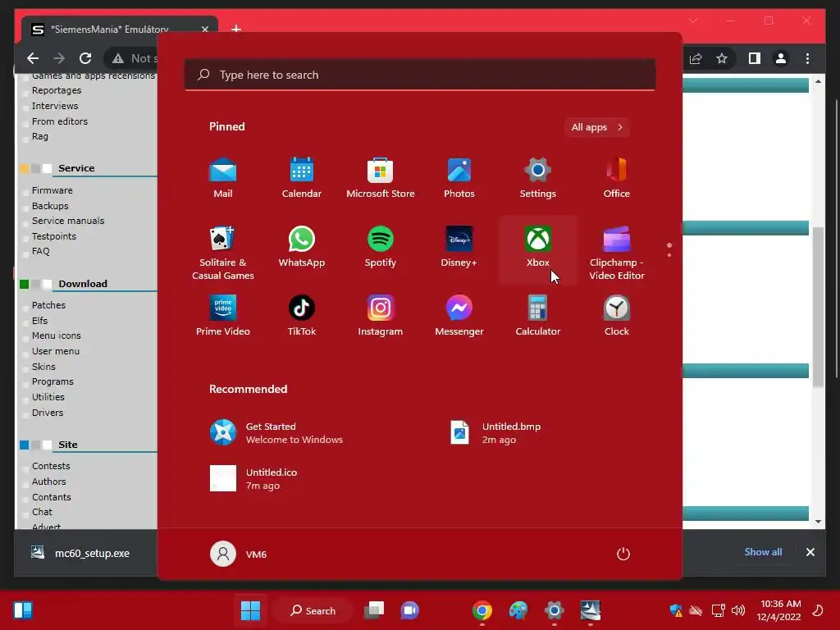Screen dimensions: 840x630
Task: Open the Programs link under Download
Action: pos(52,381)
